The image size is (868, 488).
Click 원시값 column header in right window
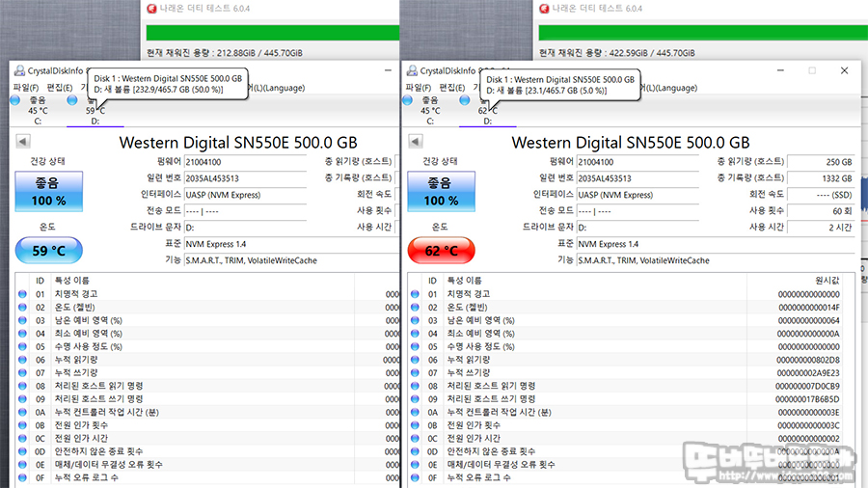pyautogui.click(x=827, y=281)
